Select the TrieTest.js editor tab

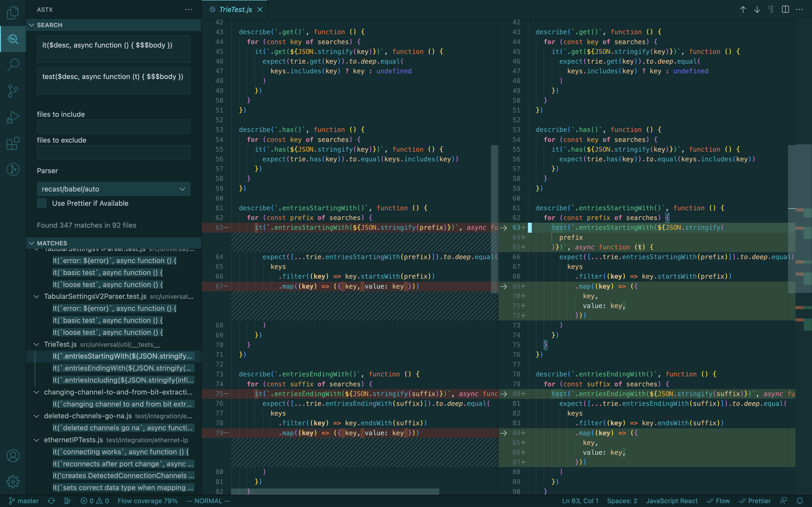click(235, 9)
